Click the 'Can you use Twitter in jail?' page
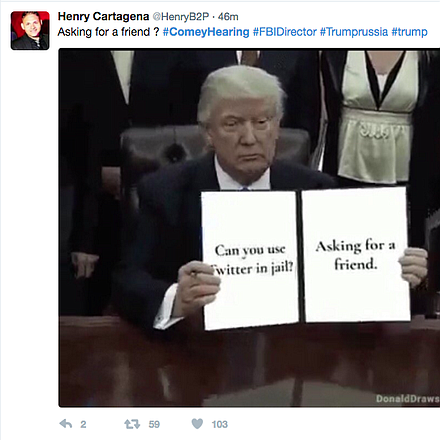Screen dimensions: 440x440 pyautogui.click(x=251, y=260)
